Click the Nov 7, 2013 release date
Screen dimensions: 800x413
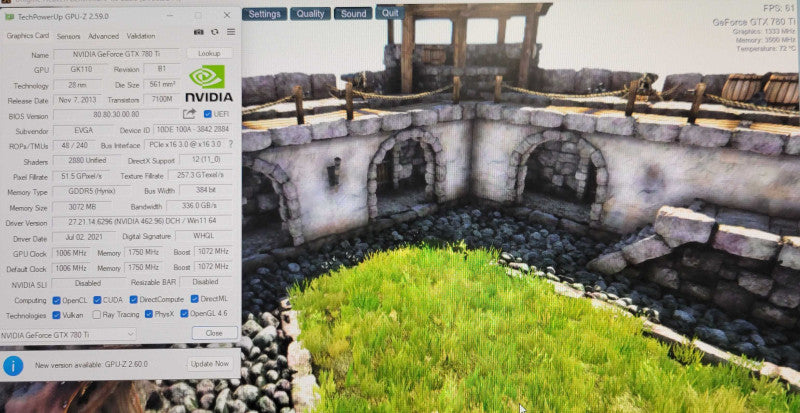point(78,100)
